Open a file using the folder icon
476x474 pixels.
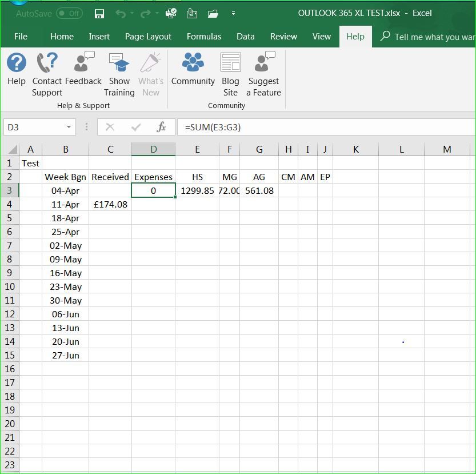[x=212, y=13]
